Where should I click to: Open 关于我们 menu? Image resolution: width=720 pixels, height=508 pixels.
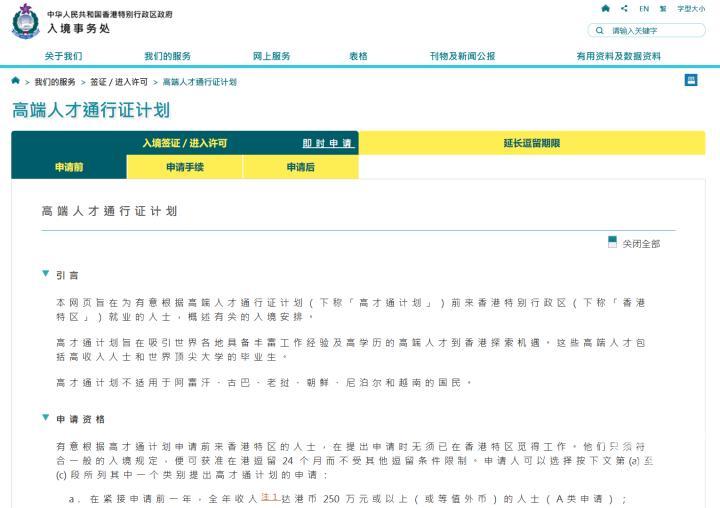[x=63, y=56]
